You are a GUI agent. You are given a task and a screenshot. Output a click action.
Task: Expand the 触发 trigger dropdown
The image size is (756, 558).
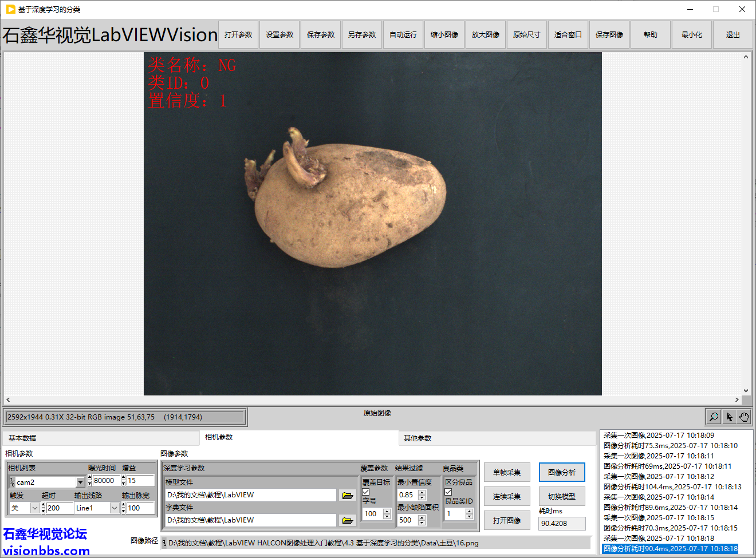(x=35, y=508)
